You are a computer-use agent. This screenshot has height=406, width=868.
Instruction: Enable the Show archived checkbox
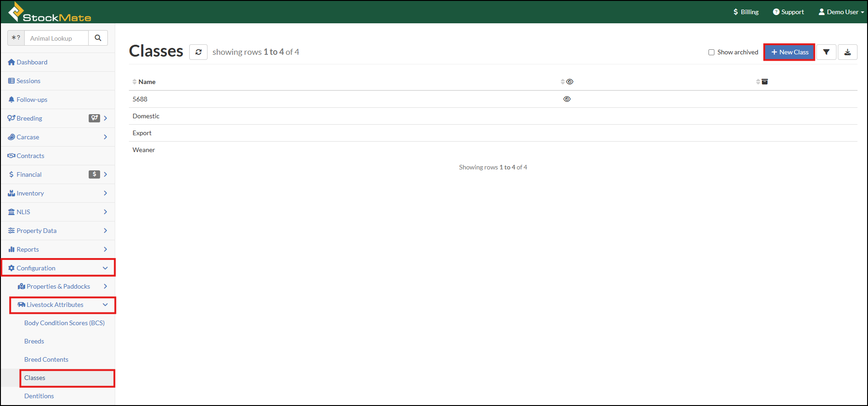711,53
